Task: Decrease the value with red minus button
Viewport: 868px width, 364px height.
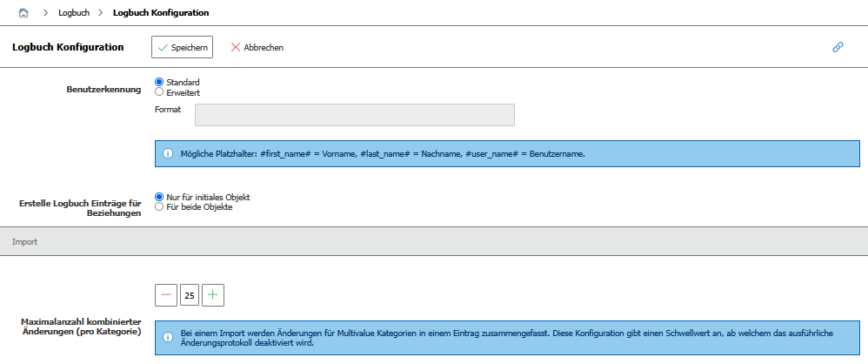Action: click(x=165, y=295)
